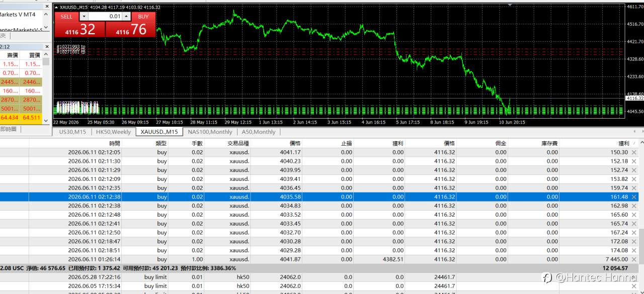Screen dimensions: 644x294
Task: Decrease the one-click trading volume with the down arrow
Action: click(x=84, y=17)
